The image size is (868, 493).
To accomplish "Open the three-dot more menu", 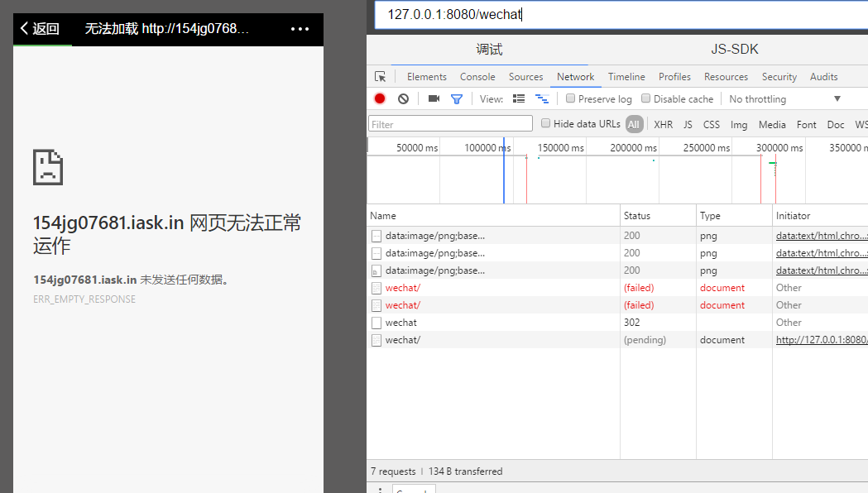I will pyautogui.click(x=300, y=29).
